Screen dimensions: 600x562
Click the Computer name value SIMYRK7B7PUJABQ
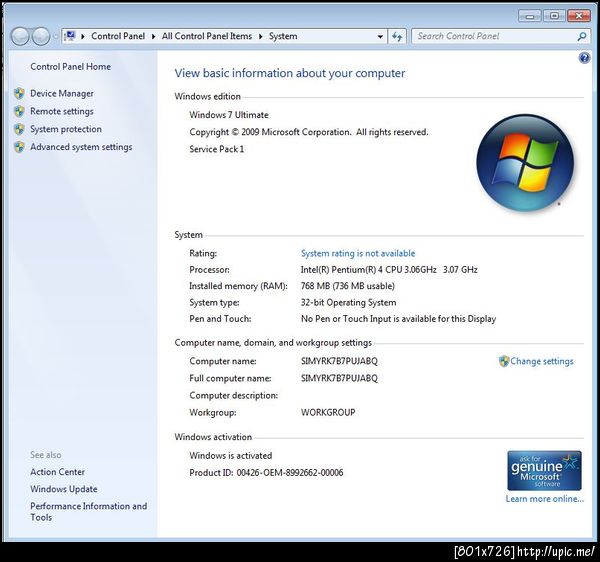point(339,361)
